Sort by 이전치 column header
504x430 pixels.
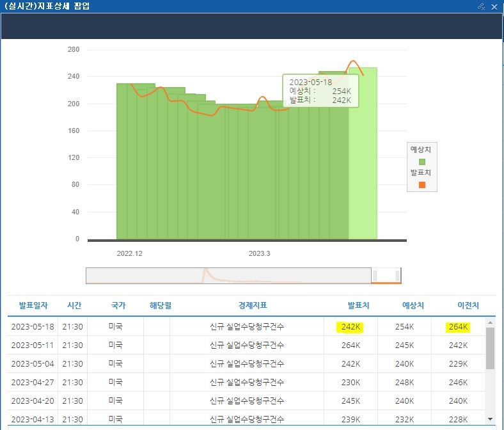pos(468,305)
